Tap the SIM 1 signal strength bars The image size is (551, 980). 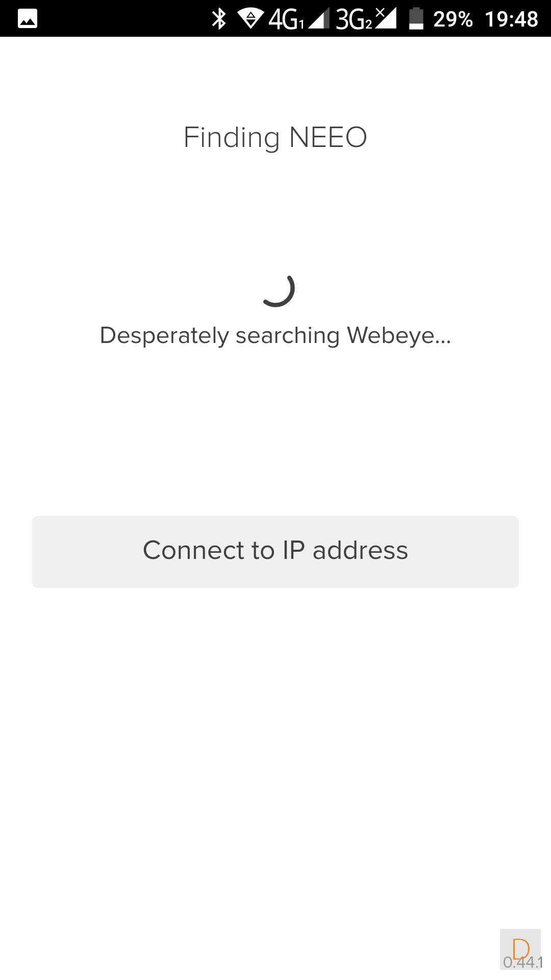(318, 19)
